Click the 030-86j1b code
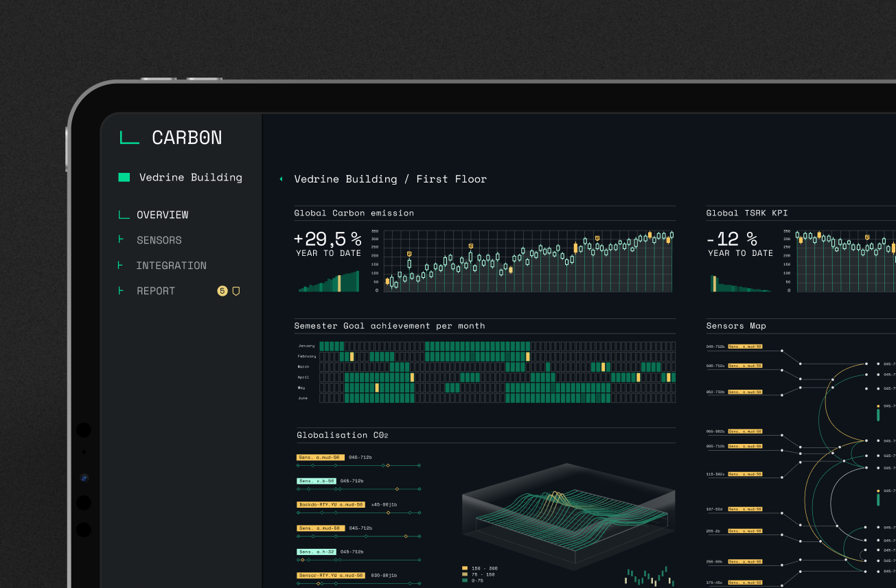This screenshot has width=896, height=588. pos(384,575)
